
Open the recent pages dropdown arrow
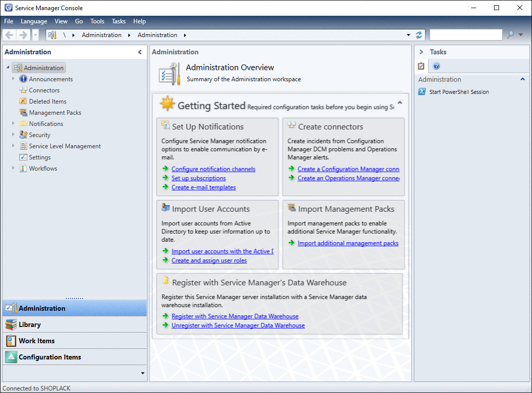pos(36,35)
